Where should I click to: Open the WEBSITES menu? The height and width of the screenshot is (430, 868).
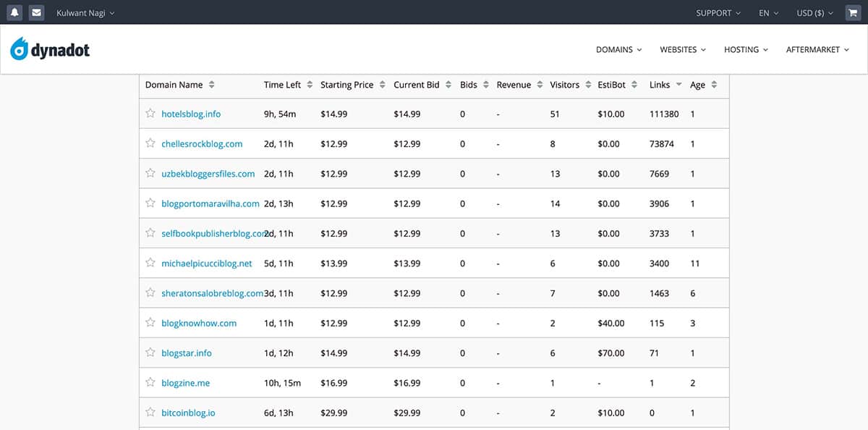pos(683,50)
